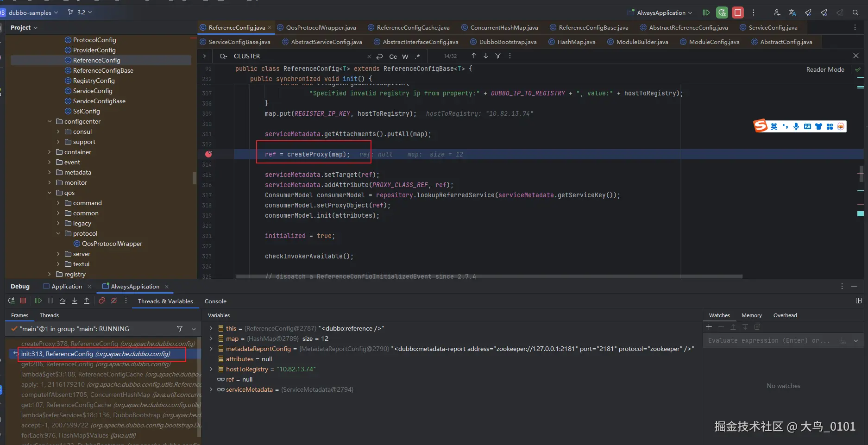Click the search history magnifier icon
Viewport: 868px width, 445px height.
(223, 56)
